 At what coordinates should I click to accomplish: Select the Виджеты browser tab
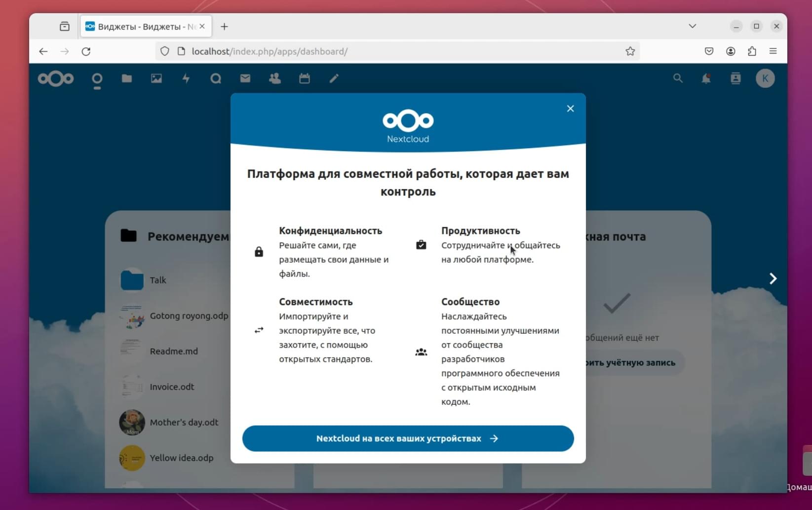coord(146,27)
